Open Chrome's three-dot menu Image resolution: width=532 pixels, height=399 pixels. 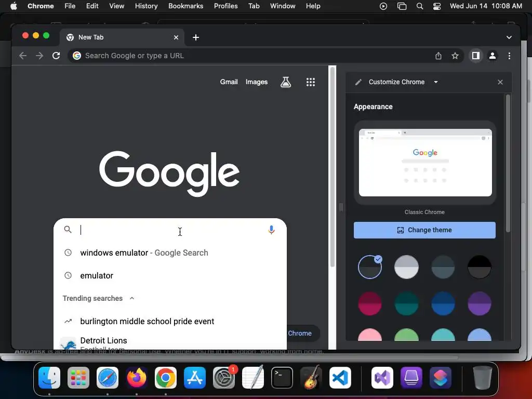509,56
